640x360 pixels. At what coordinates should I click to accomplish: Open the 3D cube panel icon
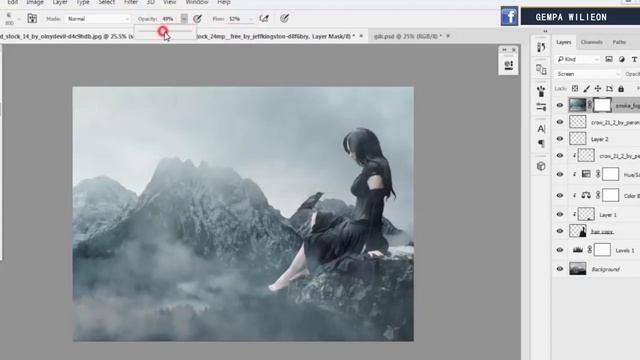541,166
